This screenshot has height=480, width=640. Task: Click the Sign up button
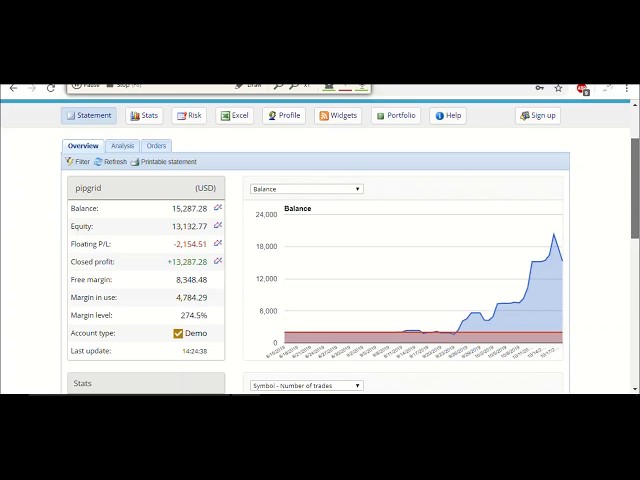tap(538, 116)
